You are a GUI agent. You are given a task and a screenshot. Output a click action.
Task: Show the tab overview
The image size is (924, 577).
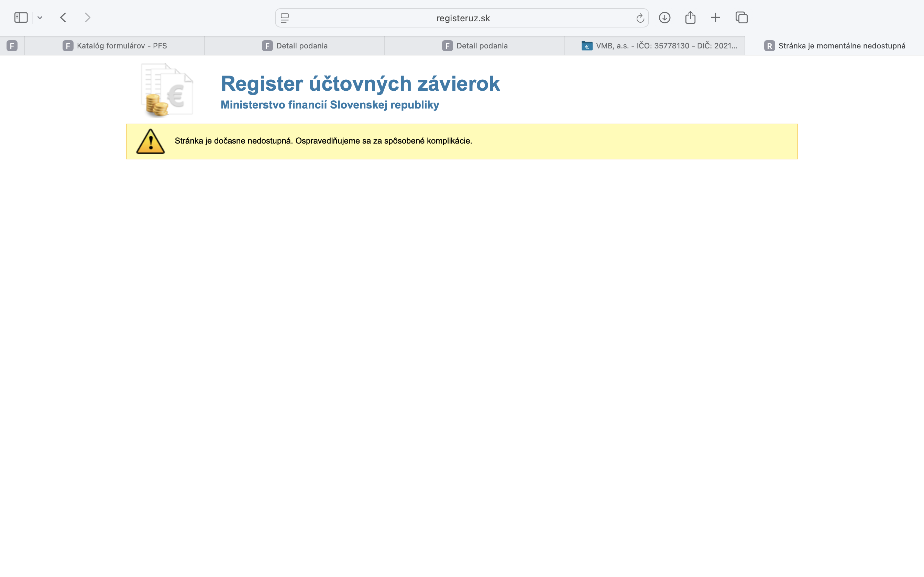pos(741,18)
